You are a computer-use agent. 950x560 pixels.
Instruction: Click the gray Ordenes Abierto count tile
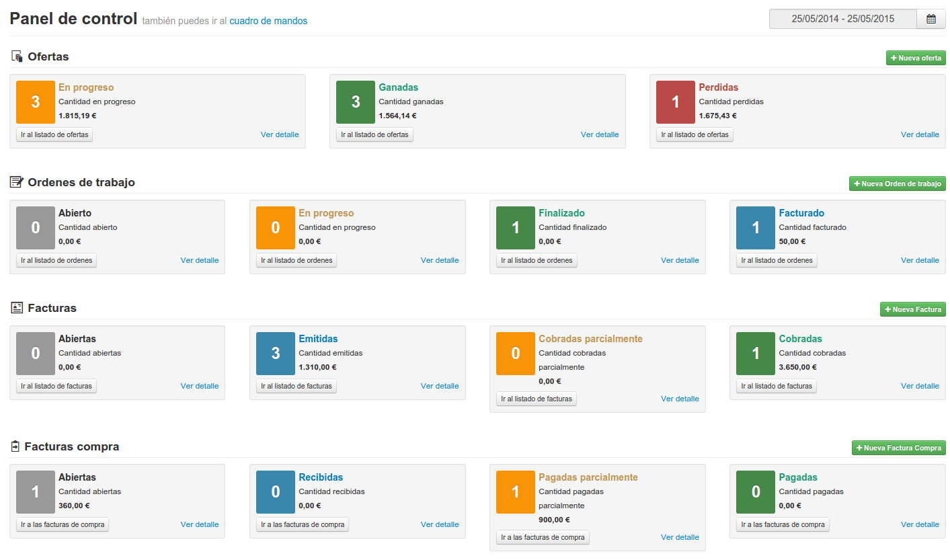pos(36,228)
